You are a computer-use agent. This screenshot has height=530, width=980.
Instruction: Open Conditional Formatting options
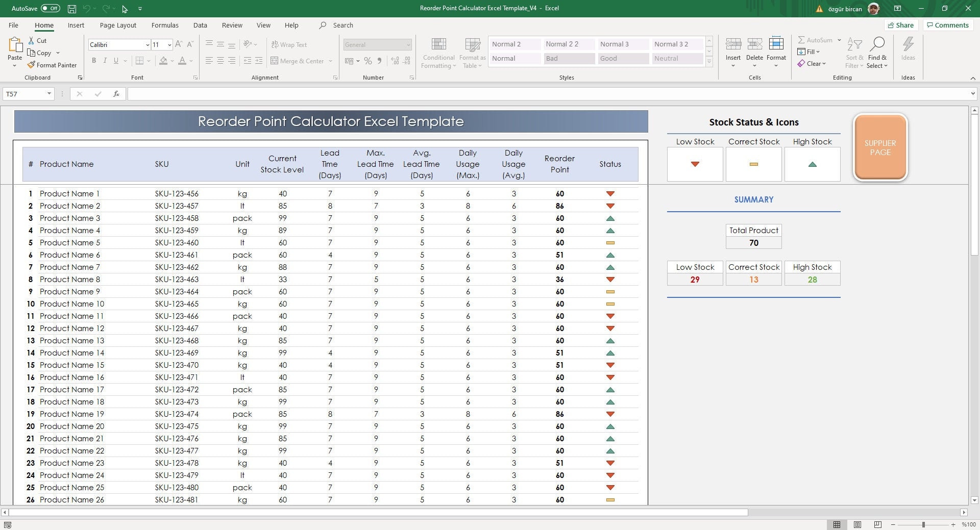(438, 53)
